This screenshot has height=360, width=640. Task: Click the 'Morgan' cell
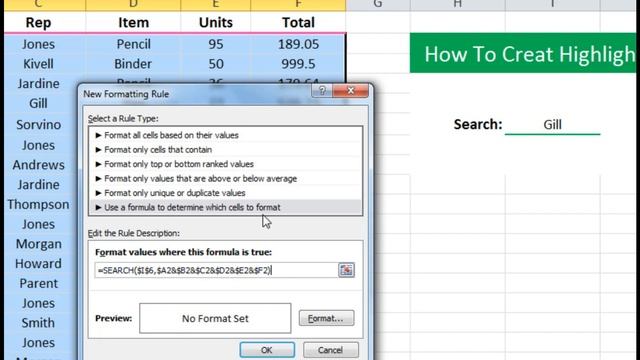coord(38,244)
